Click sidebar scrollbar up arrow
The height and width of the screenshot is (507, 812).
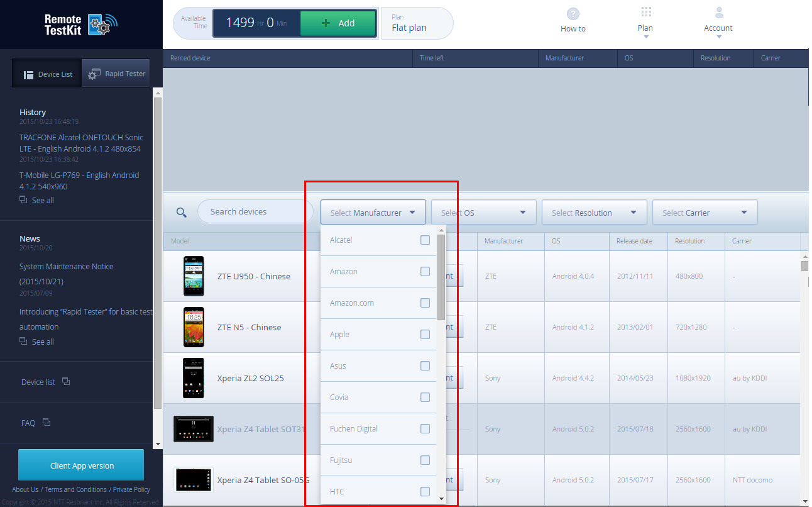(x=158, y=93)
